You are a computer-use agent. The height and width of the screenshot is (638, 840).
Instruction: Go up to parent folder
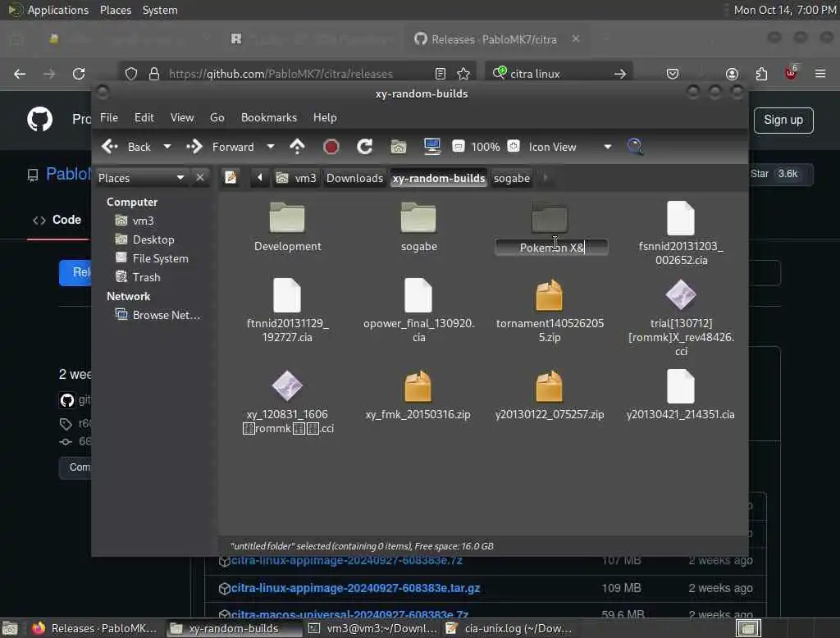coord(297,146)
